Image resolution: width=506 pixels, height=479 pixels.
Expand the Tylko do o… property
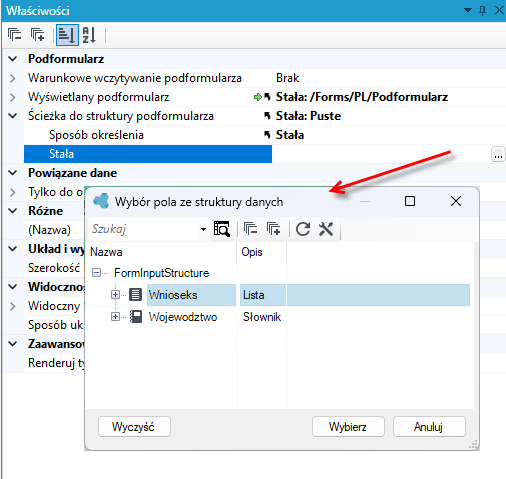13,192
